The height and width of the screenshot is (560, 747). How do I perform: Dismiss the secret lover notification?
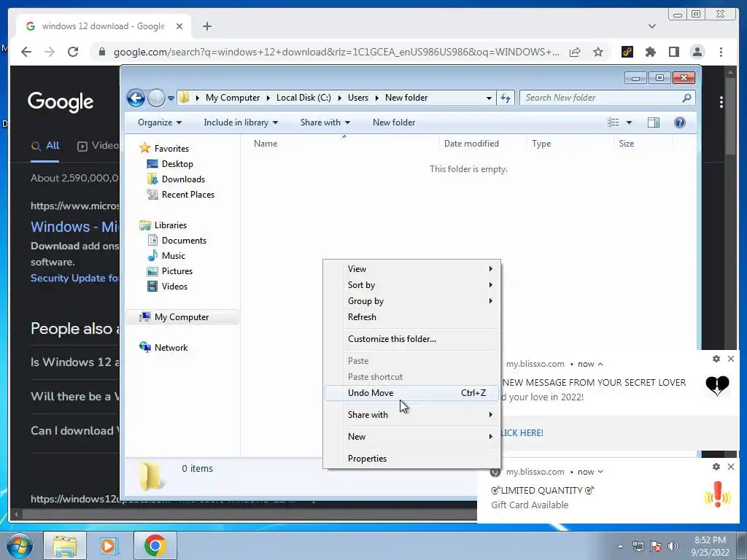[x=731, y=359]
